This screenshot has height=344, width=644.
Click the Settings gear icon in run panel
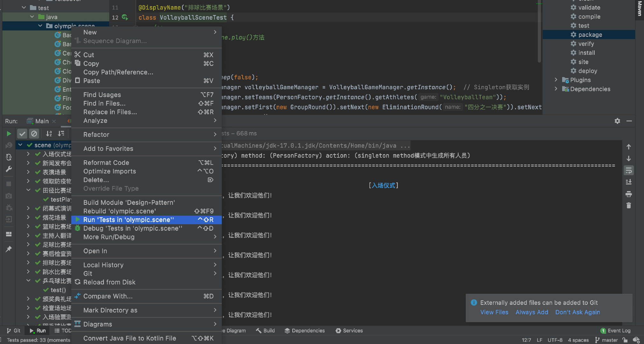pyautogui.click(x=617, y=121)
